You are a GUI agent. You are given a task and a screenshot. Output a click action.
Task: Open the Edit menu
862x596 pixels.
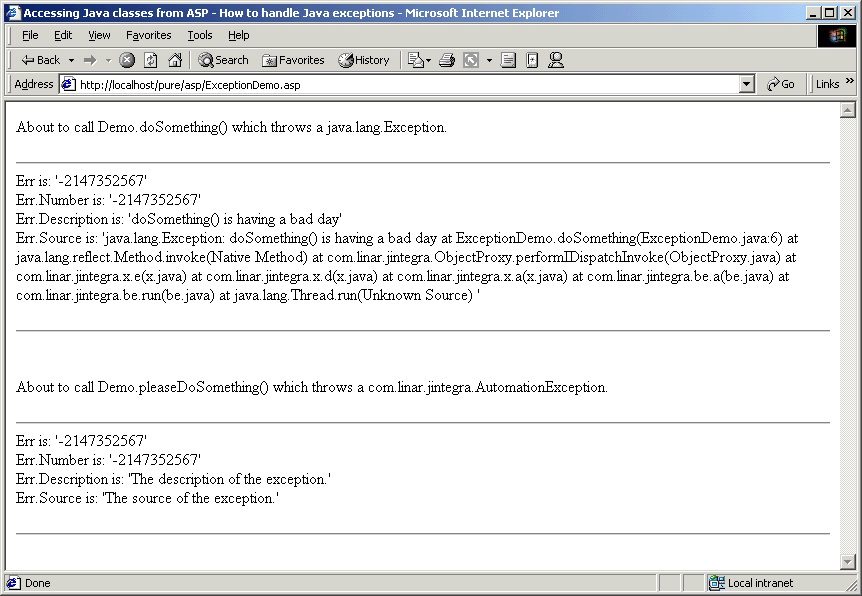[x=63, y=35]
